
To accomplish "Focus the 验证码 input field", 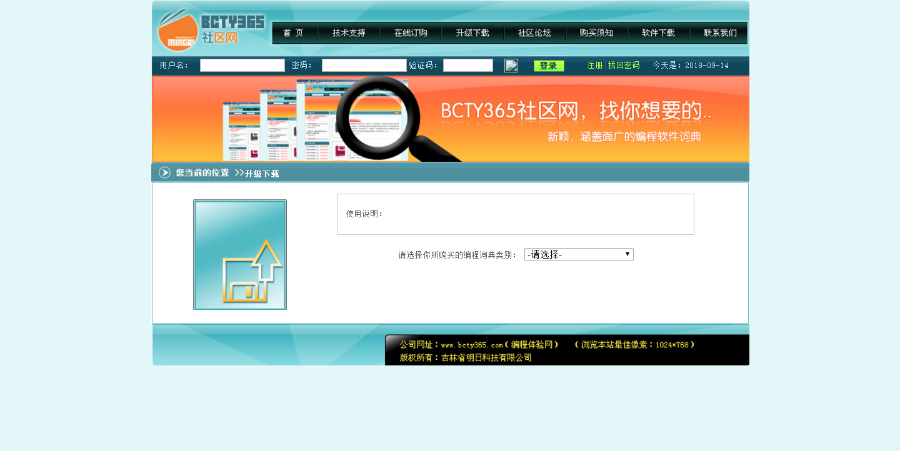I will (468, 65).
